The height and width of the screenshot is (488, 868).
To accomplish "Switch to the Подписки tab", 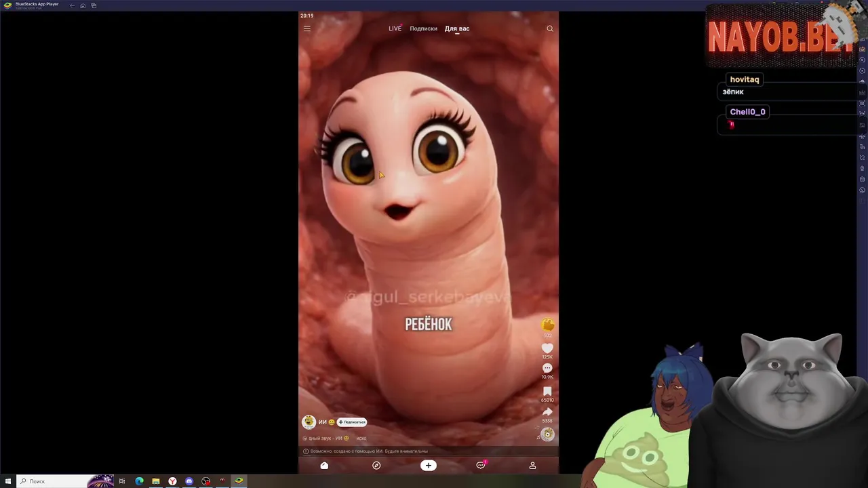I will [423, 28].
